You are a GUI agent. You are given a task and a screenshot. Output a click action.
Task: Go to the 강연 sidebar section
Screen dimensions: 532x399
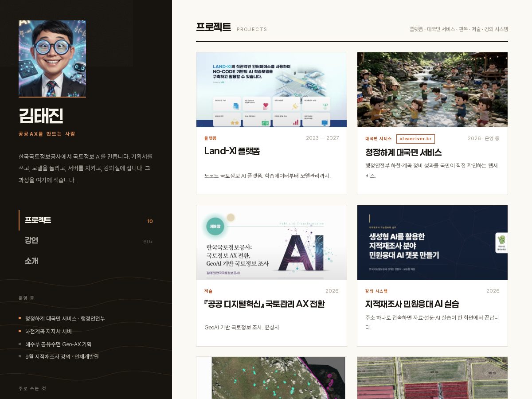pos(86,241)
